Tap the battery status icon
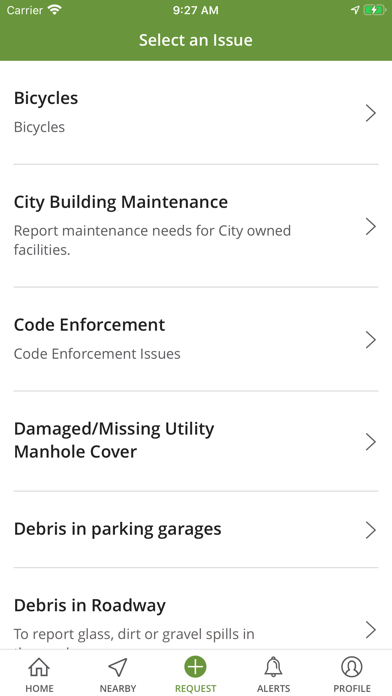The height and width of the screenshot is (696, 392). point(375,10)
